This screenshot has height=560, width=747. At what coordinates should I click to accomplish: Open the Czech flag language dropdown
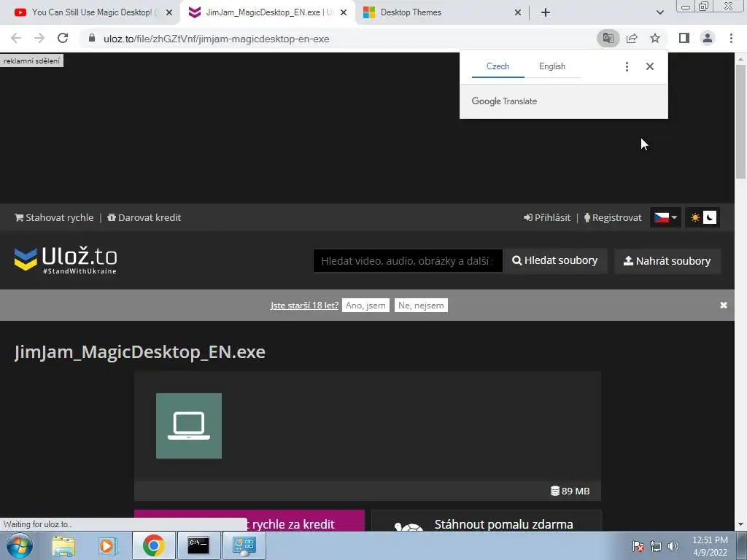point(665,217)
